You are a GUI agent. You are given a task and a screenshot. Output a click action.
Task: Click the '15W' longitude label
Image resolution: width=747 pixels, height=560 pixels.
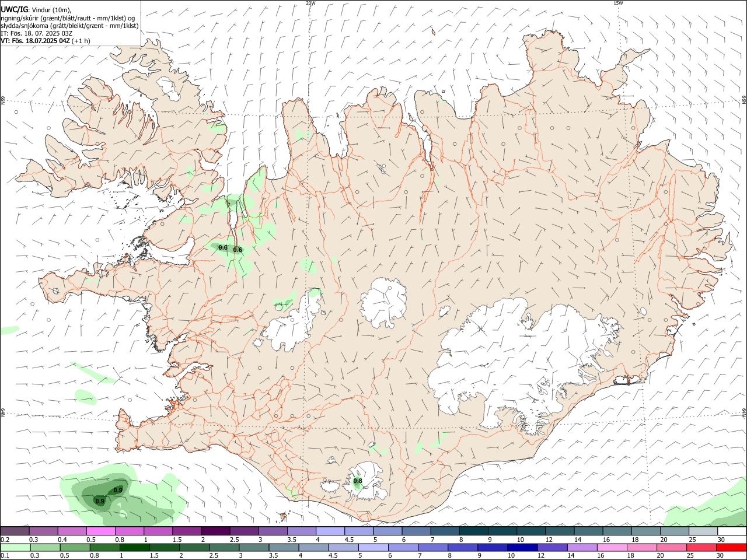[618, 3]
